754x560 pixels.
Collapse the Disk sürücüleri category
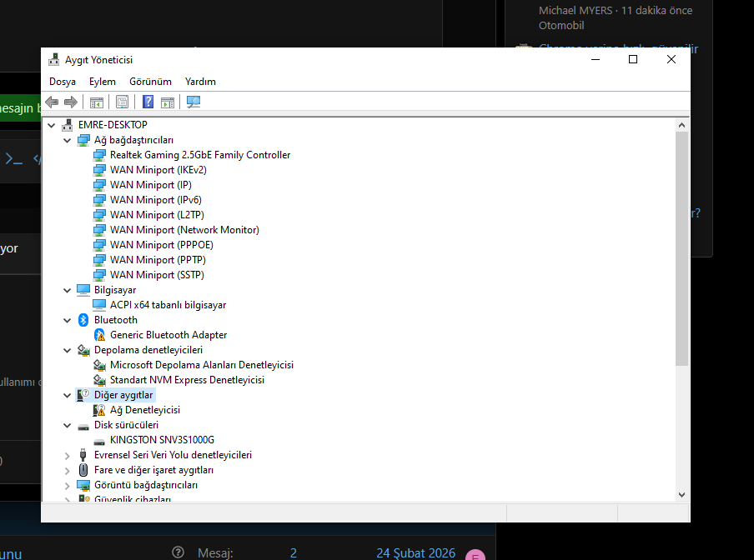pos(68,425)
